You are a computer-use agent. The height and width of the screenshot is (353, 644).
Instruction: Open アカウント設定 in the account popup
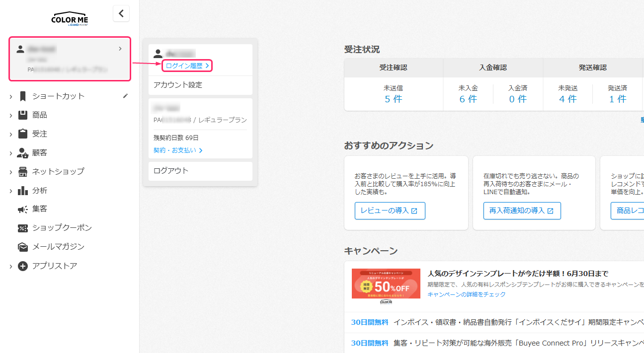tap(178, 85)
